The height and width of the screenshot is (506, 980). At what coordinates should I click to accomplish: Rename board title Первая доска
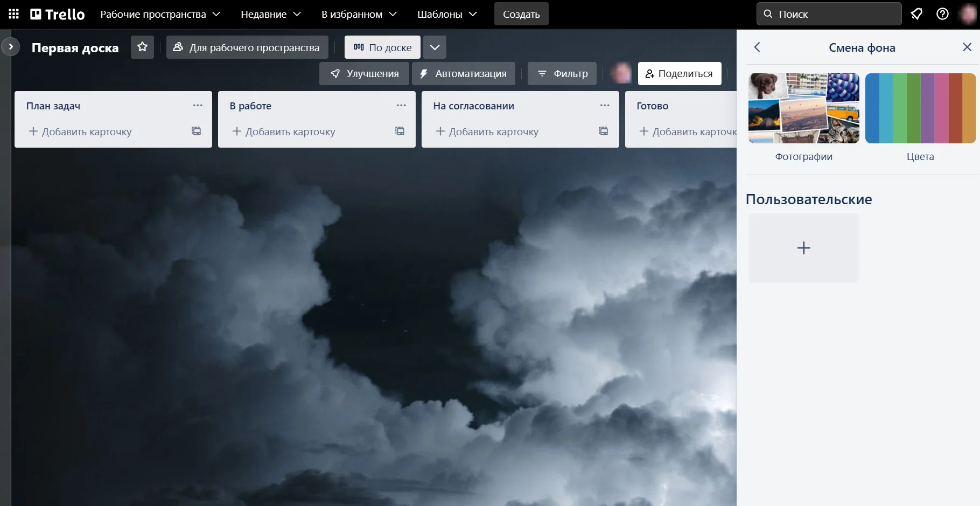[75, 48]
